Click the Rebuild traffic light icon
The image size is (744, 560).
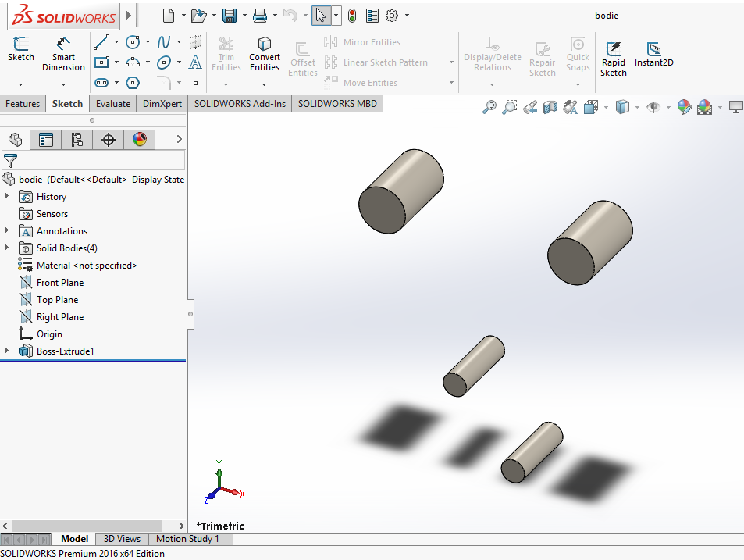351,16
